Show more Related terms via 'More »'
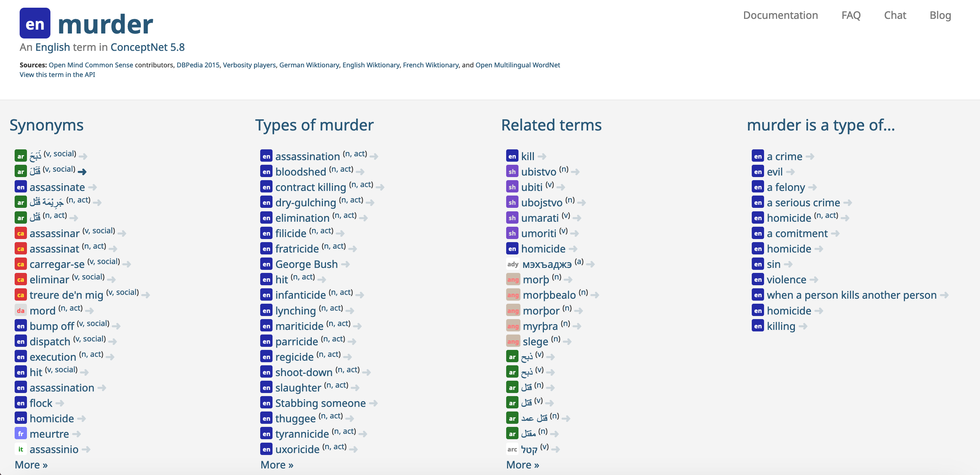Screen dimensions: 980x475 point(522,465)
